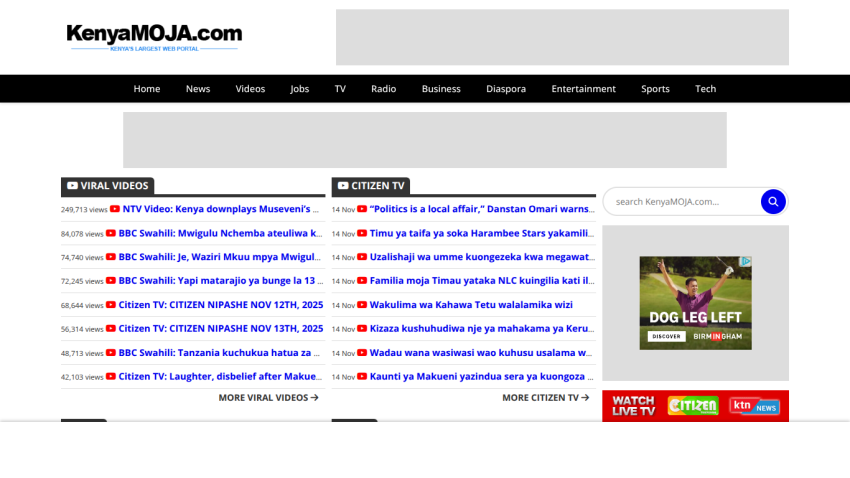The height and width of the screenshot is (478, 850).
Task: Open the News menu item
Action: click(x=198, y=89)
